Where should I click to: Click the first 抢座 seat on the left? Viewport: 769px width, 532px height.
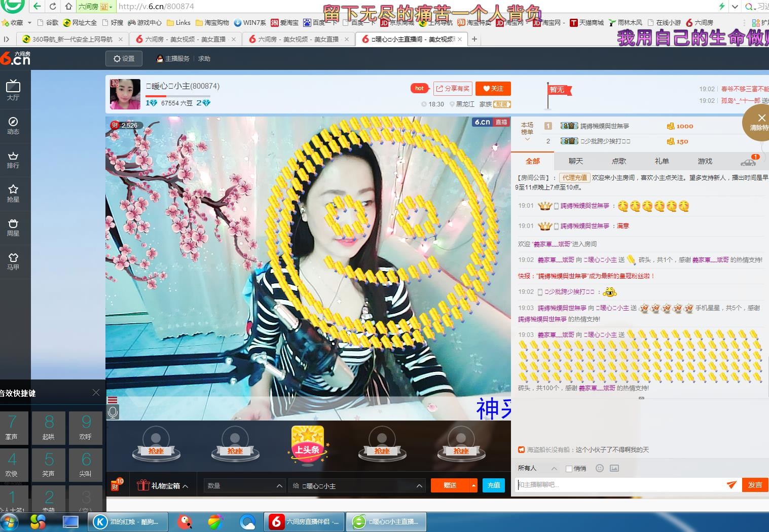pos(156,443)
